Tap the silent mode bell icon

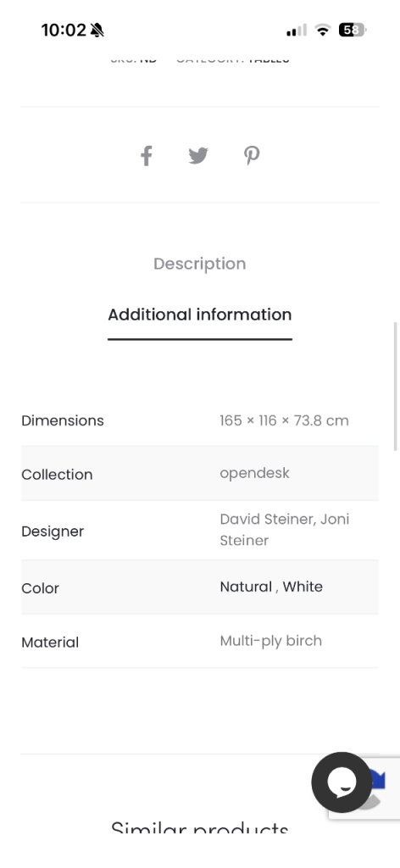(97, 30)
